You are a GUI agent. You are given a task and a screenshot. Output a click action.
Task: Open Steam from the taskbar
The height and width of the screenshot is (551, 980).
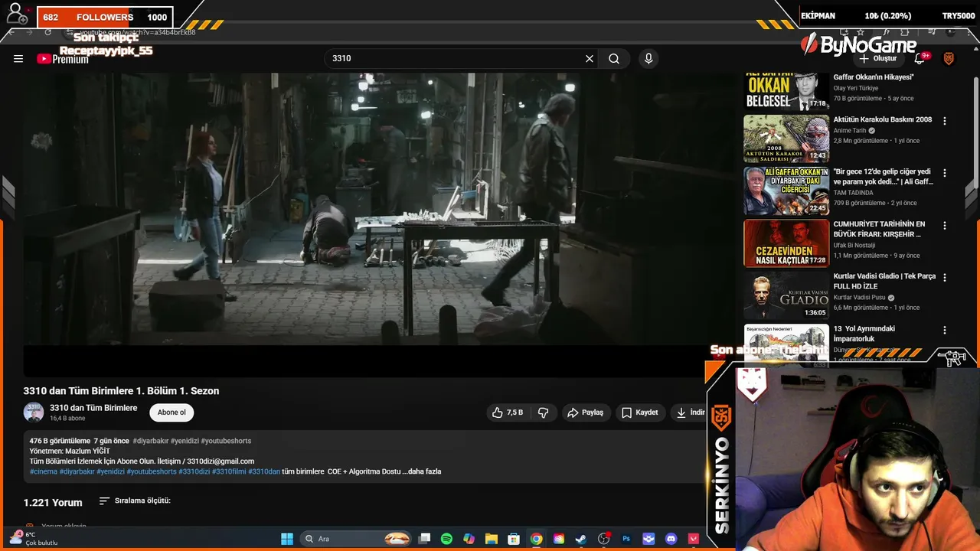pyautogui.click(x=581, y=539)
